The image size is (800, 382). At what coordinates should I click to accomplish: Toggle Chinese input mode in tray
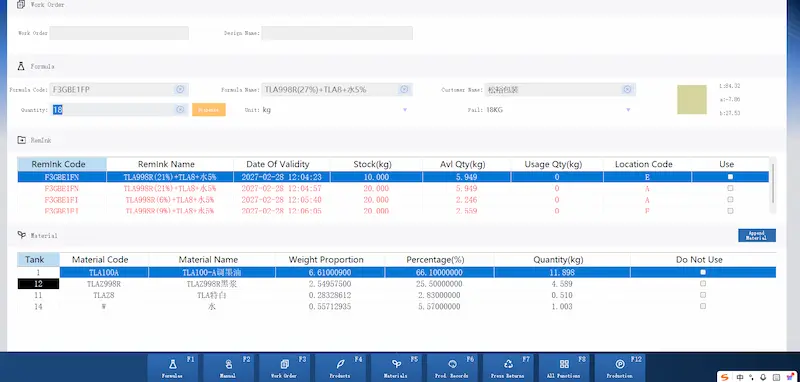740,377
